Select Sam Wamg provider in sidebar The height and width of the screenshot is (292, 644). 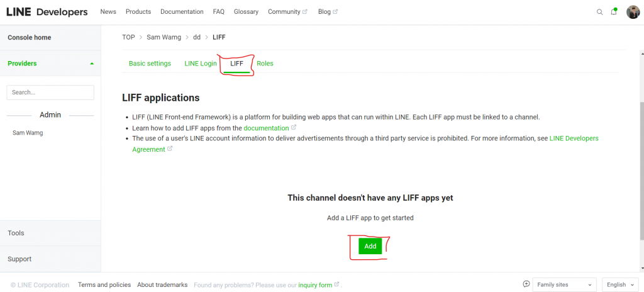28,133
